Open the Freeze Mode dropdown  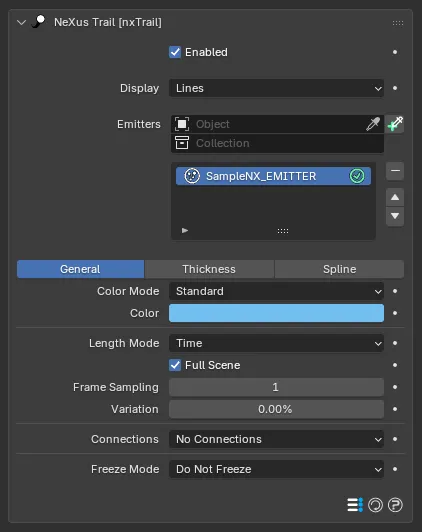(x=276, y=469)
